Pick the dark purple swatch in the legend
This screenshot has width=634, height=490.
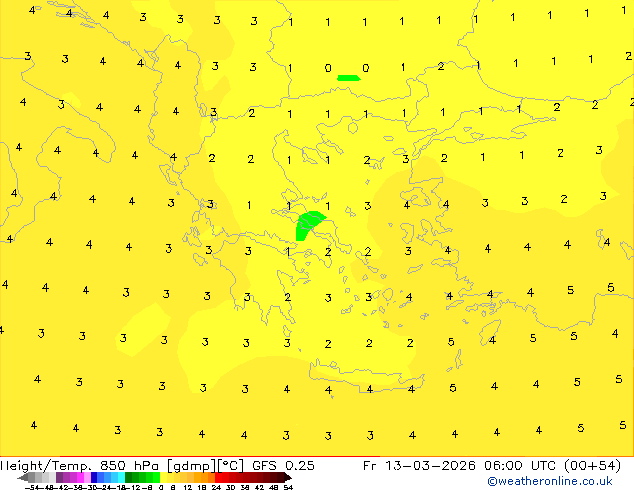59,477
